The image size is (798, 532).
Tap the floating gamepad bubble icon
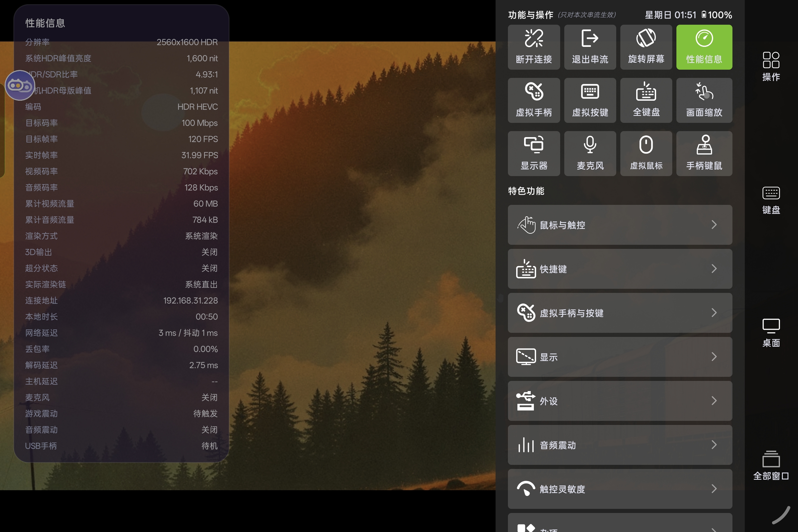(x=20, y=85)
